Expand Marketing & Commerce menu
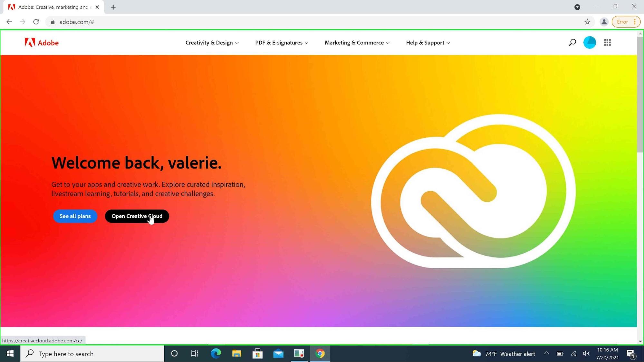 click(x=357, y=43)
